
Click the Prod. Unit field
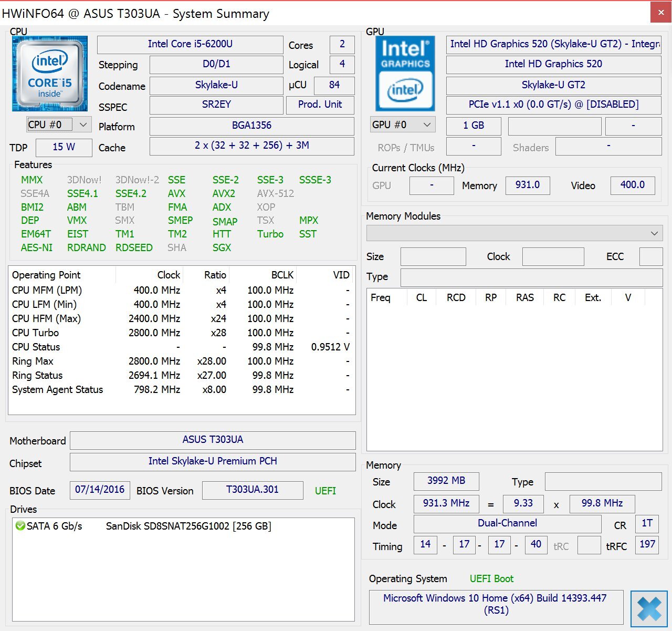coord(320,105)
